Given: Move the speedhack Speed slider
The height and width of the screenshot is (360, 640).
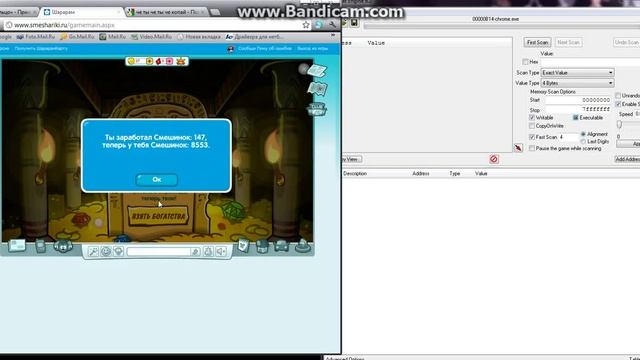Looking at the screenshot, I should point(620,124).
